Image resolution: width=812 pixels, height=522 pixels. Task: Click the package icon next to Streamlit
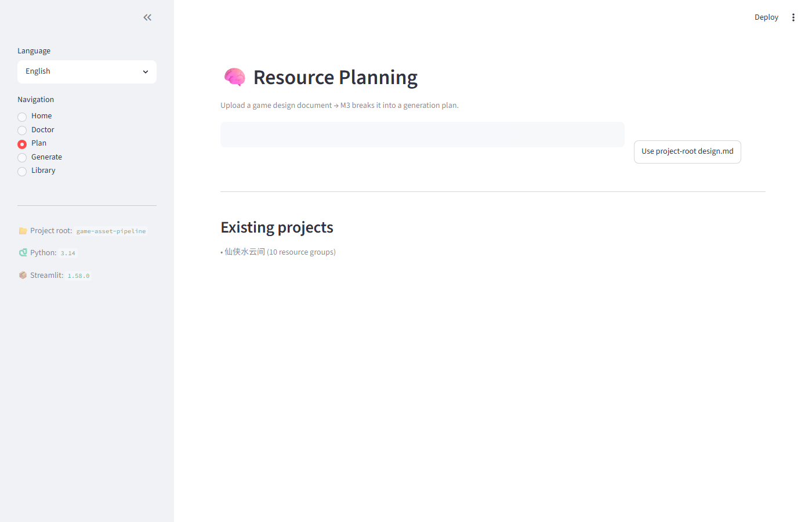pos(23,275)
